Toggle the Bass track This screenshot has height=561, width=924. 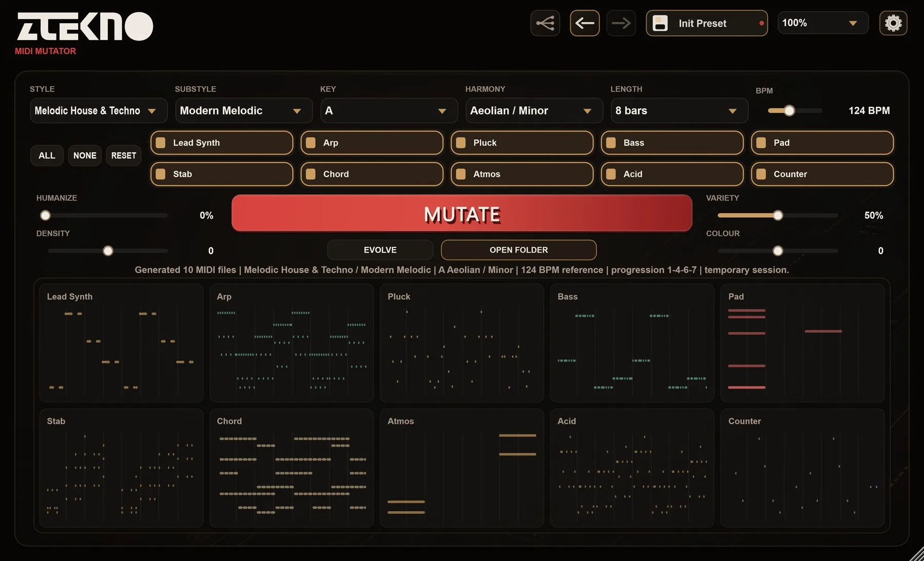tap(672, 143)
